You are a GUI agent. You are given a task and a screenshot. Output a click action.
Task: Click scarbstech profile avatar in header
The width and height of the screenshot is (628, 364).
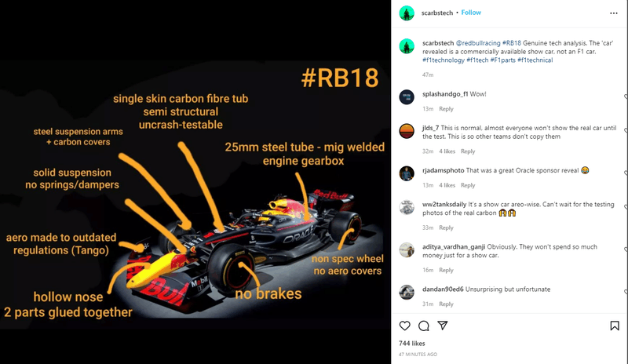click(407, 13)
